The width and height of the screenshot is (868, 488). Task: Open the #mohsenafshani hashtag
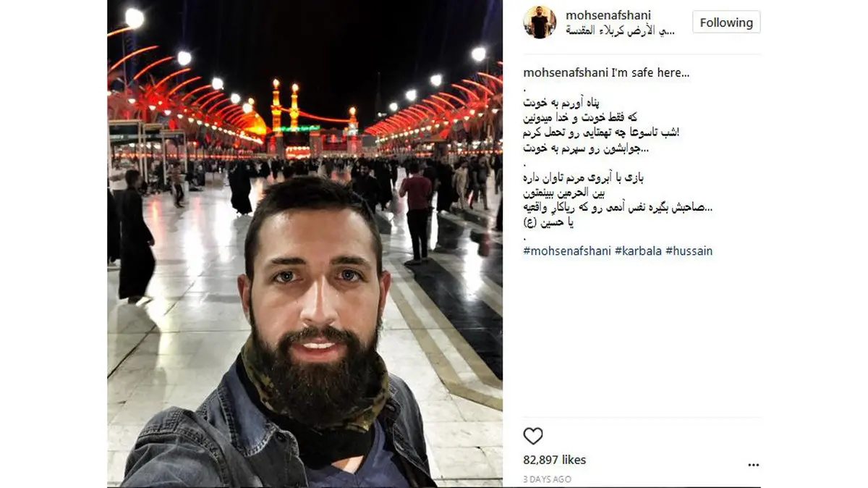click(x=567, y=251)
